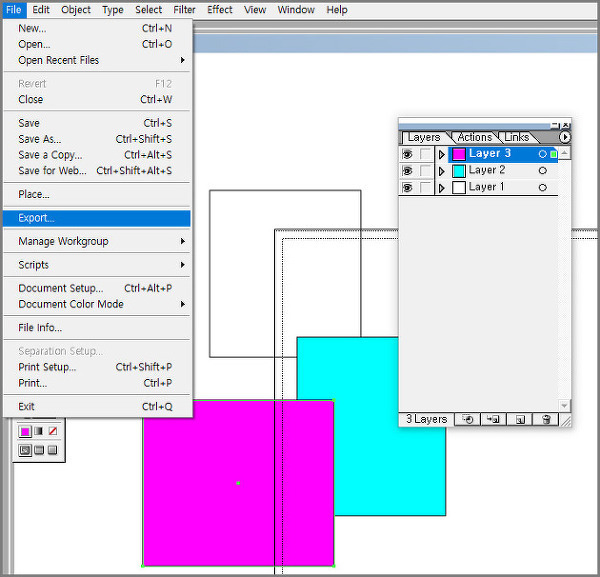
Task: Click Layer 1 target circle icon
Action: 542,187
